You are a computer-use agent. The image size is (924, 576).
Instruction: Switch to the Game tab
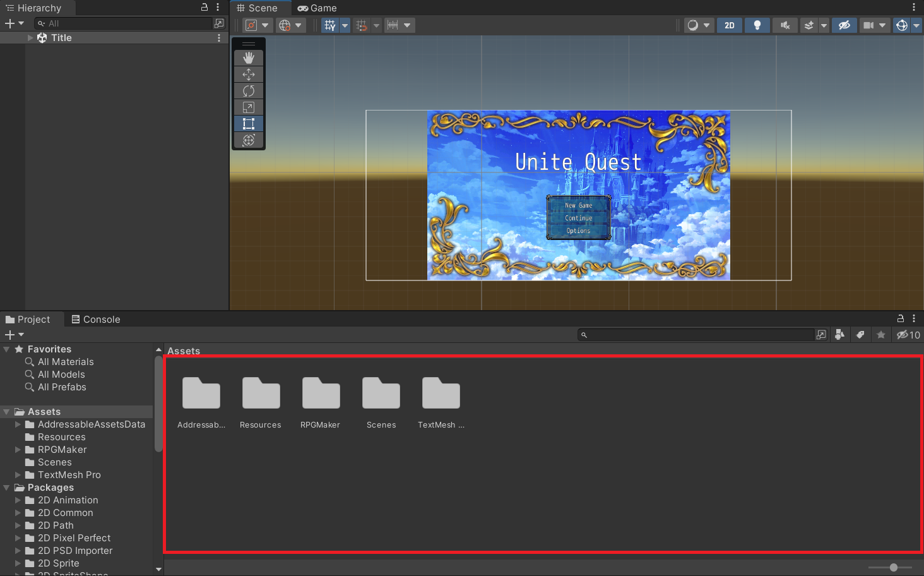click(x=317, y=8)
